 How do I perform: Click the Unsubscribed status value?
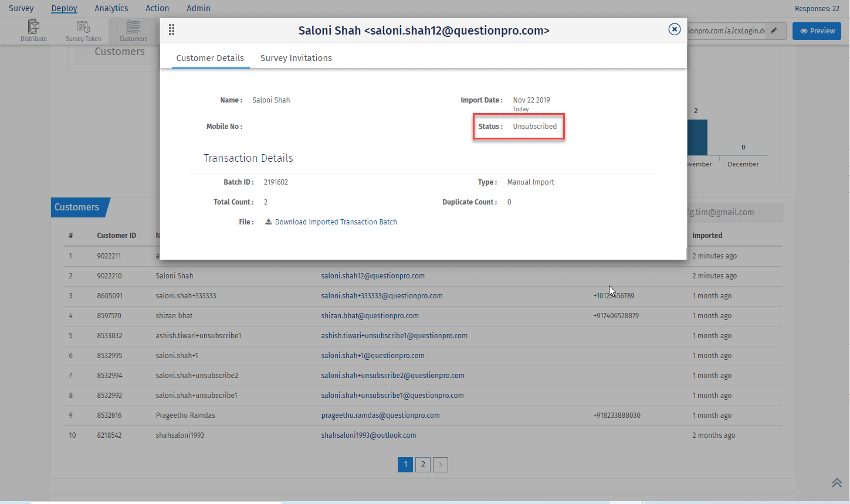[535, 126]
